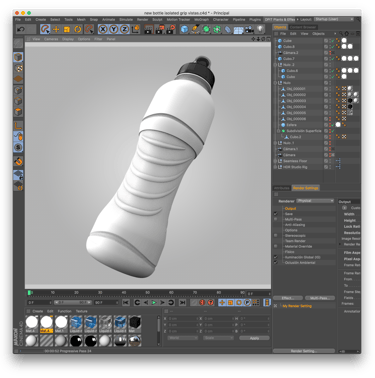Viewport: 375px width, 378px height.
Task: Open the material manager Texture menu
Action: pos(81,311)
